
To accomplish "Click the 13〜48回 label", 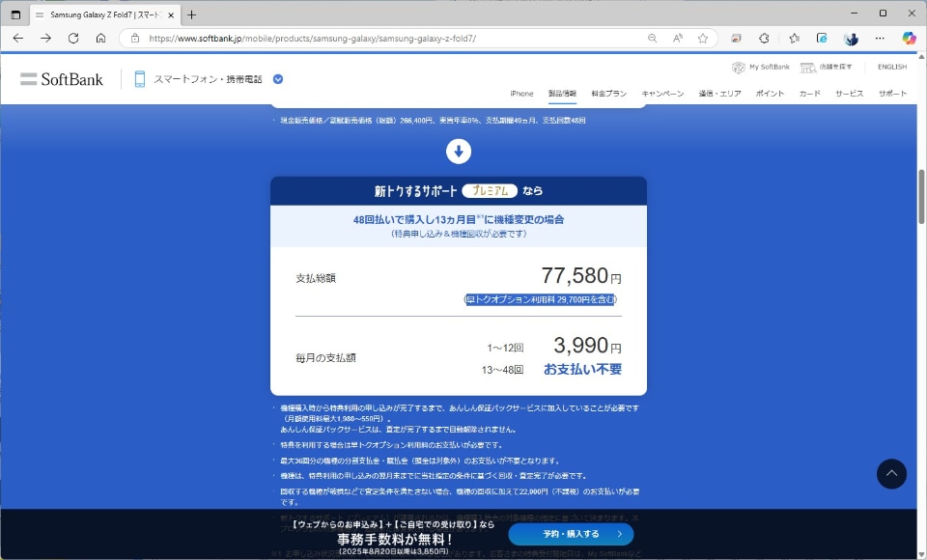I will (x=502, y=370).
